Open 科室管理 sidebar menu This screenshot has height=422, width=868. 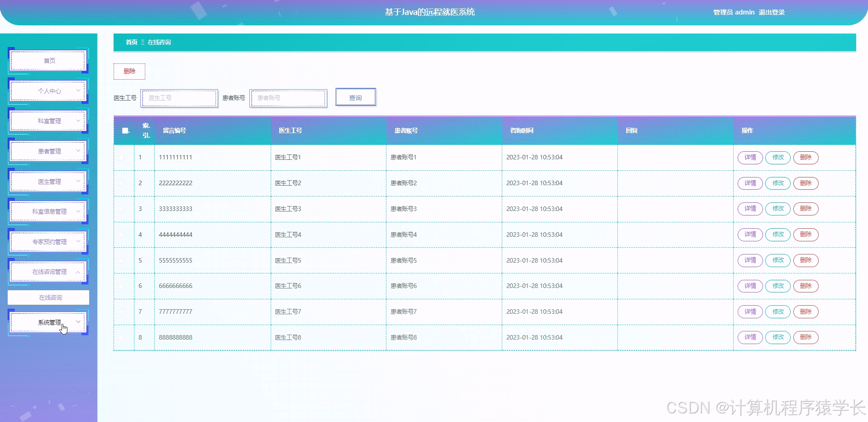(48, 121)
